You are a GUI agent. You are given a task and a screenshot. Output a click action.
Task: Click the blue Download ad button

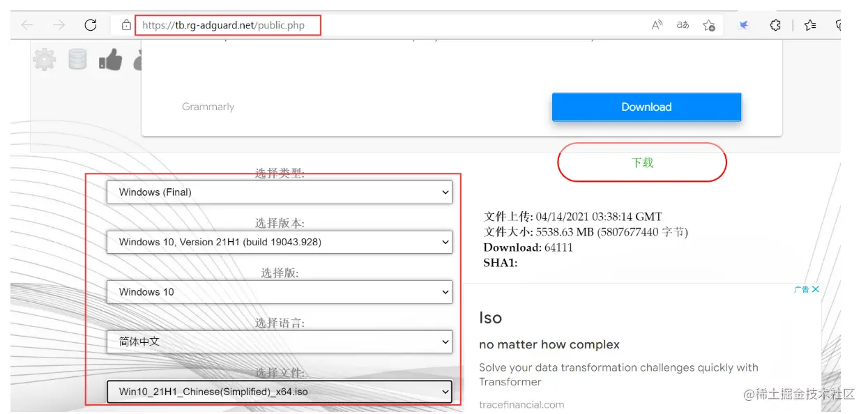[x=646, y=107]
